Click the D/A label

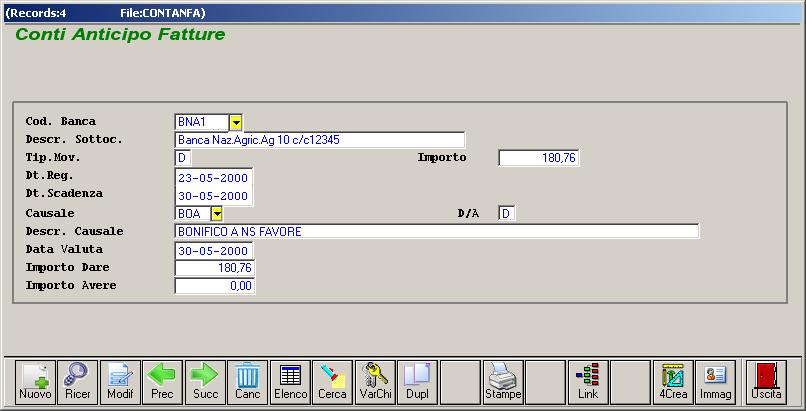click(x=468, y=214)
